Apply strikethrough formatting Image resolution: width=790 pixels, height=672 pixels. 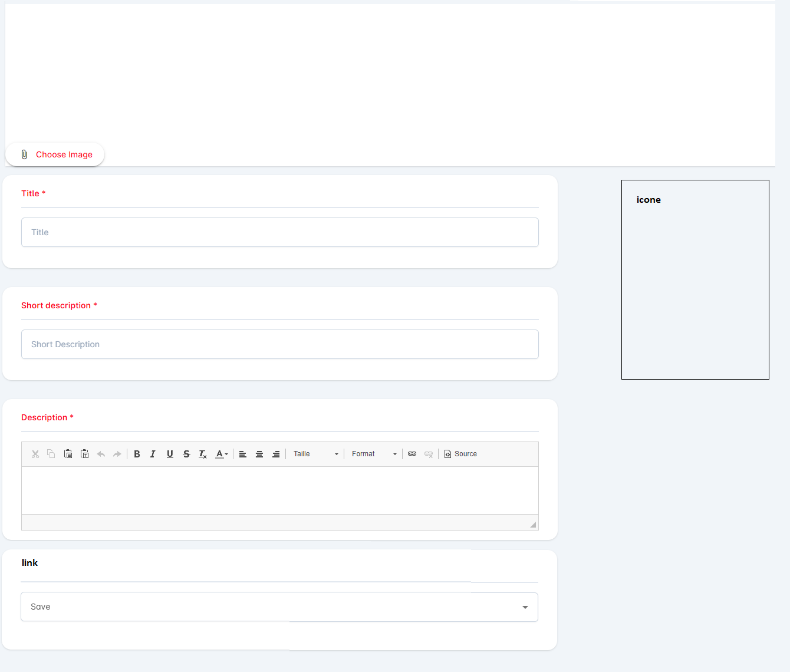(186, 454)
